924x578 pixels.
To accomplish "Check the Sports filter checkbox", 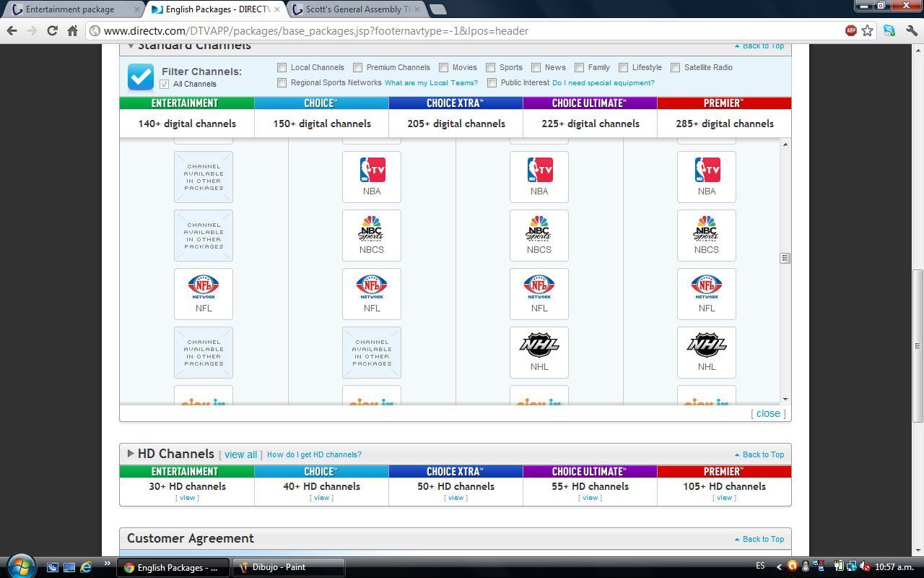I will pos(491,67).
